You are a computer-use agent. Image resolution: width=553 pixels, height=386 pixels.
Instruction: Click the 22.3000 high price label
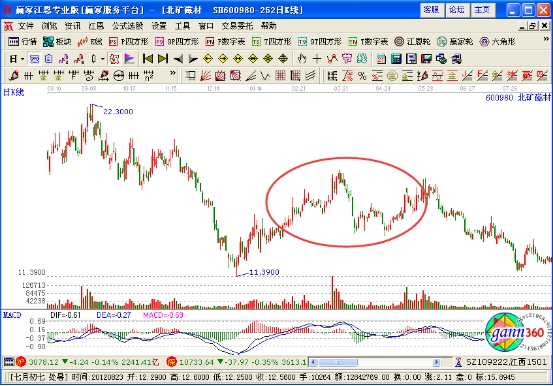point(118,111)
